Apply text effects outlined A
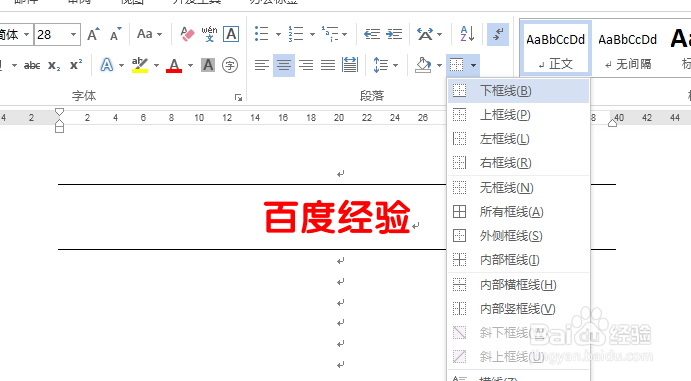The image size is (691, 381). (x=107, y=65)
